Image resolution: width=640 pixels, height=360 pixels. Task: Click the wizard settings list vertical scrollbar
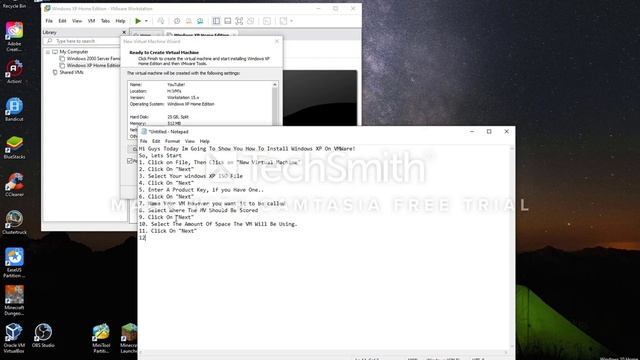(x=275, y=106)
